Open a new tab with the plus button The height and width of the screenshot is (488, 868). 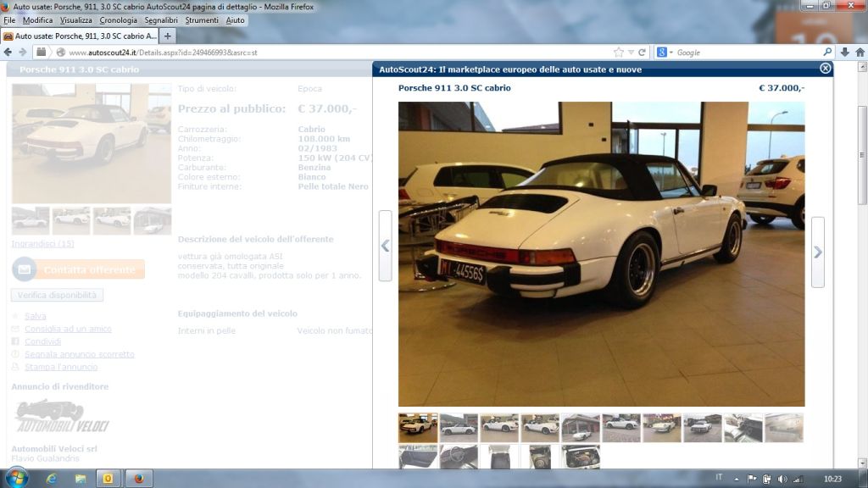167,36
